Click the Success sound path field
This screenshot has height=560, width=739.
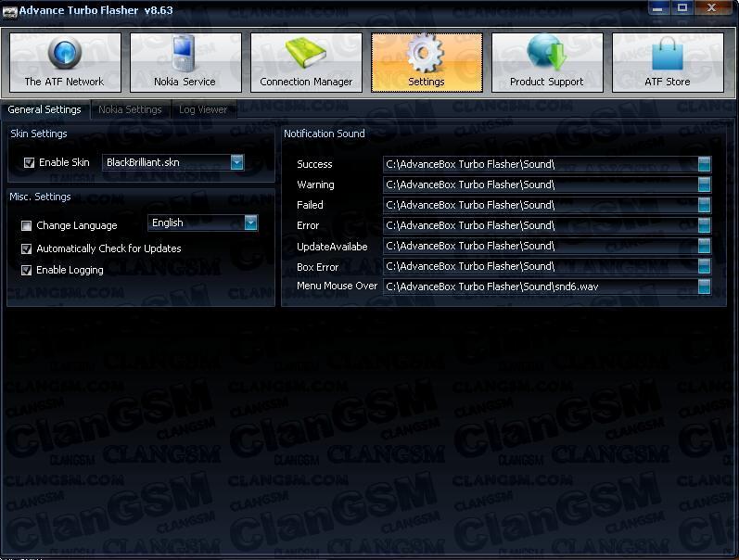point(541,164)
